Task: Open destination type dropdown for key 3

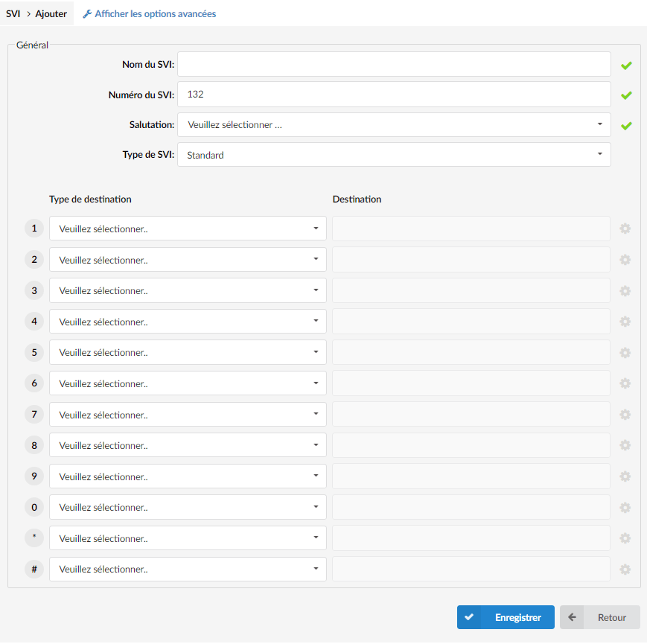Action: [188, 290]
